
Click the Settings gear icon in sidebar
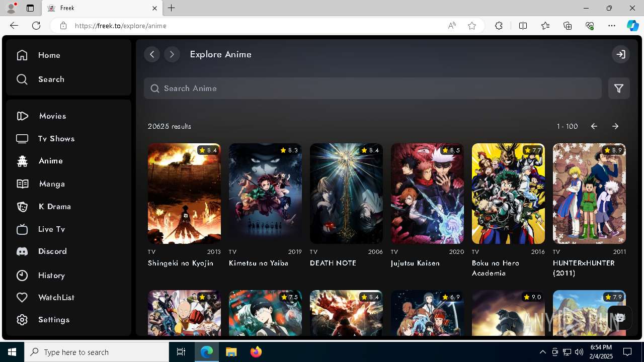pos(22,320)
